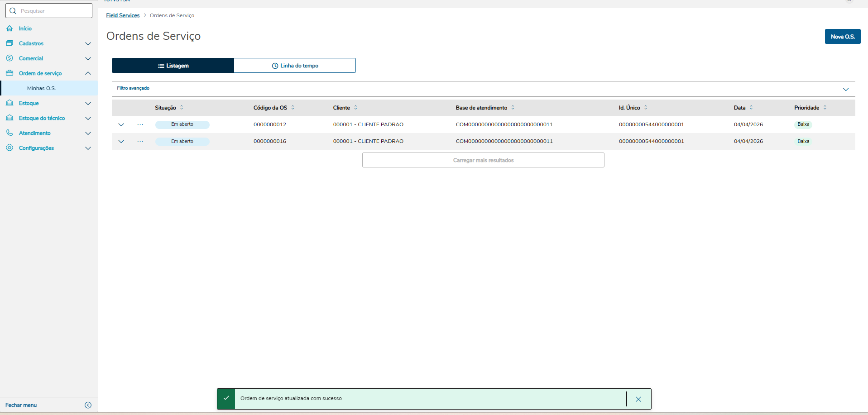This screenshot has width=868, height=415.
Task: Expand the Filtro avançado panel chevron
Action: coord(846,89)
